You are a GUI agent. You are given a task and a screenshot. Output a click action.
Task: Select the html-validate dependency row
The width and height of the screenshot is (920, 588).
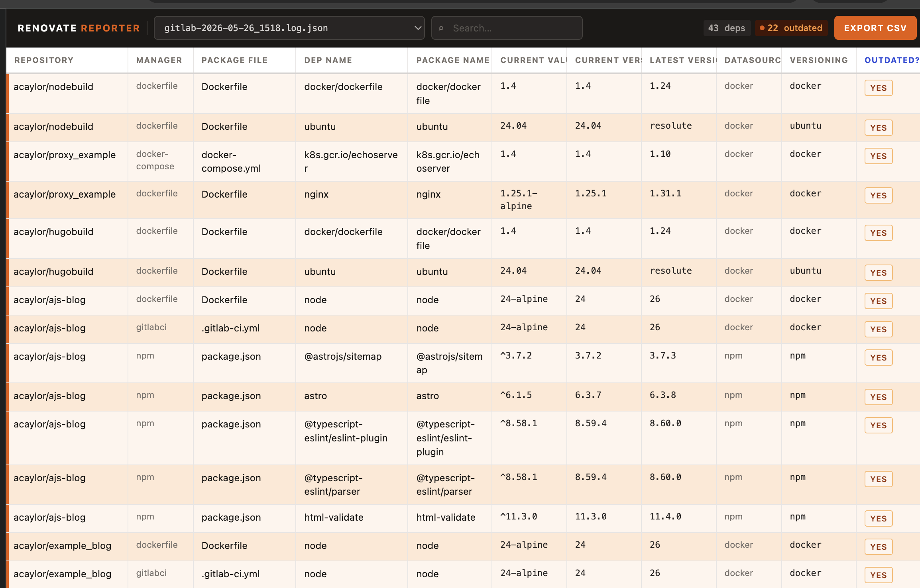tap(463, 518)
